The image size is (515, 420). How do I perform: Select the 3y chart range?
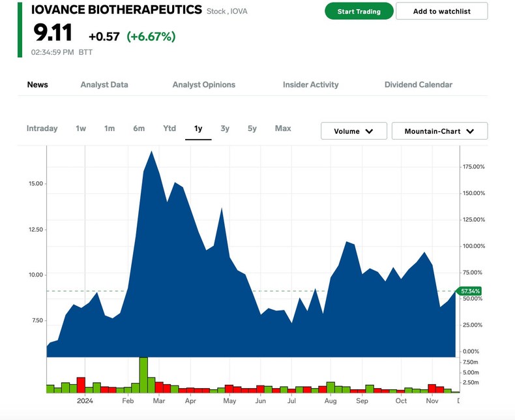pyautogui.click(x=225, y=128)
